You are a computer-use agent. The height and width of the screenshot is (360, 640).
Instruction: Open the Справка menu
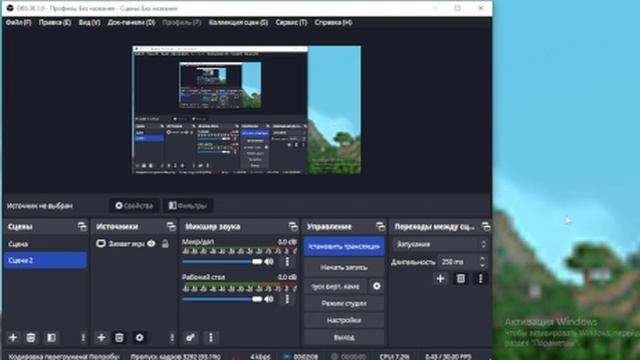[333, 22]
